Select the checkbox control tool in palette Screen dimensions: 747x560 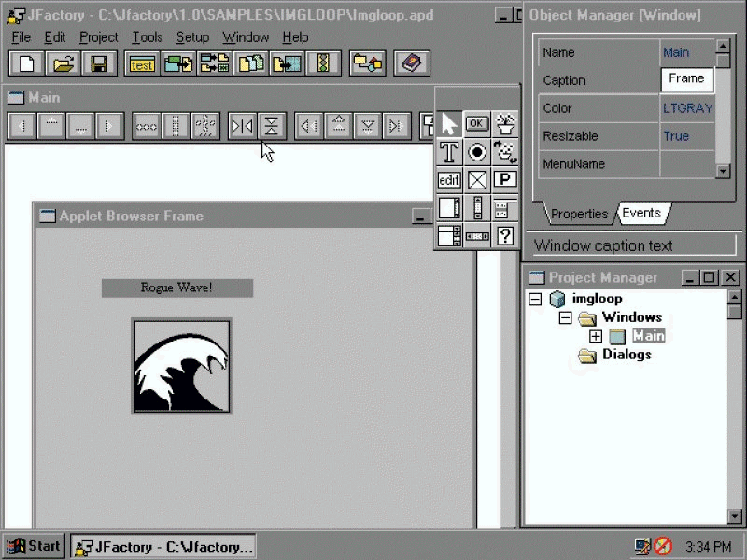[477, 179]
